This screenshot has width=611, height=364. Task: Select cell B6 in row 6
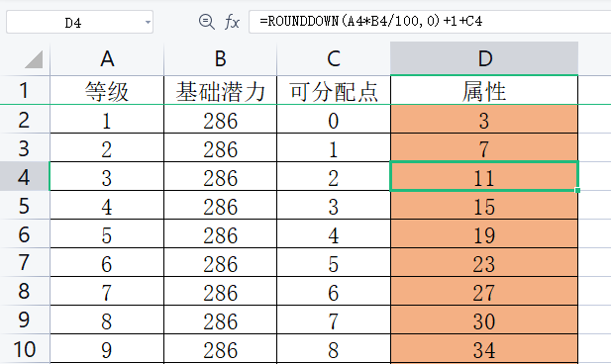[x=220, y=233]
